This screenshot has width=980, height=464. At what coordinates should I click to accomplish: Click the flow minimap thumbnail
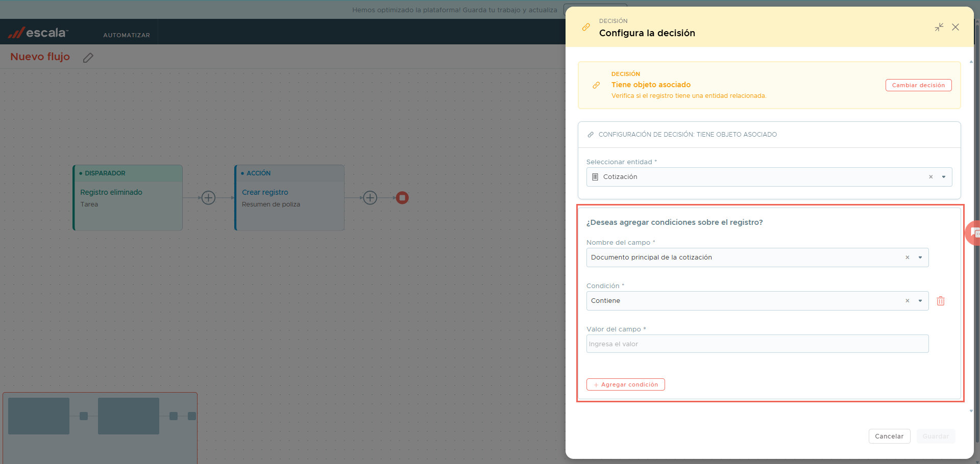pyautogui.click(x=100, y=428)
